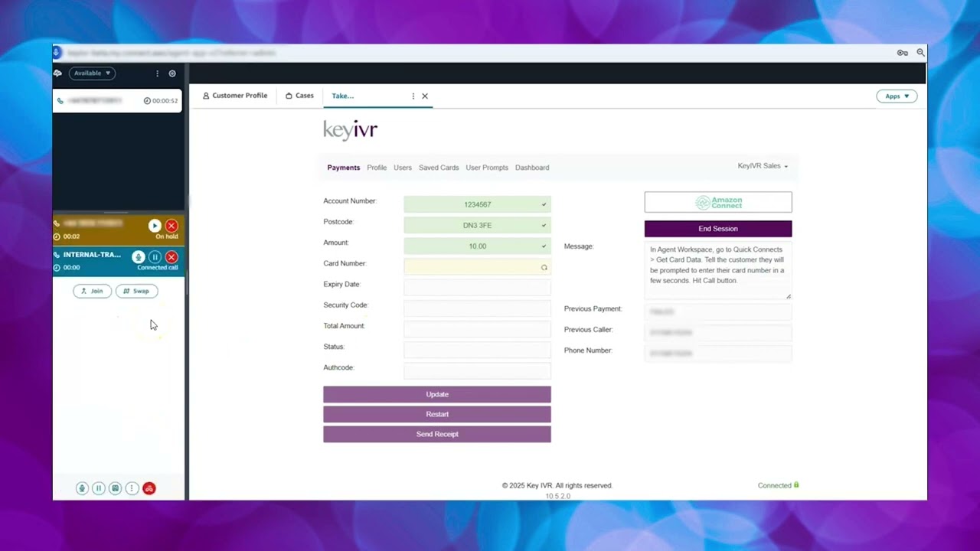This screenshot has width=980, height=551.
Task: Click the pause icon in the bottom call toolbar
Action: [99, 488]
